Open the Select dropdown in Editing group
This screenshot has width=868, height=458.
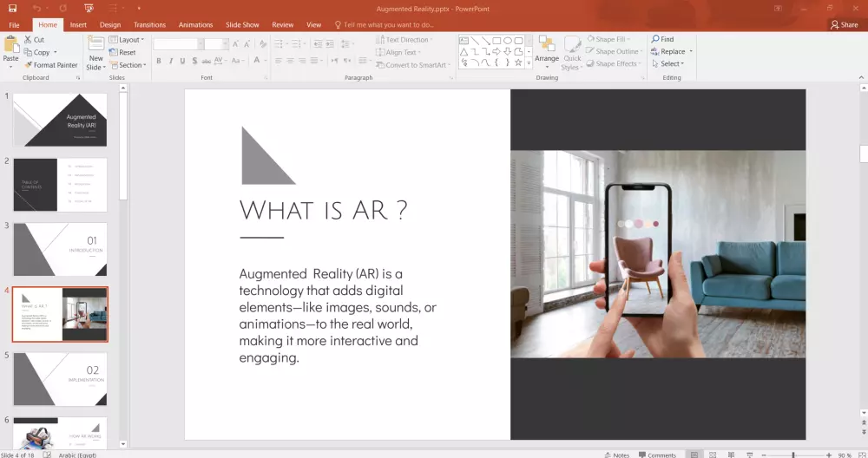(x=668, y=63)
